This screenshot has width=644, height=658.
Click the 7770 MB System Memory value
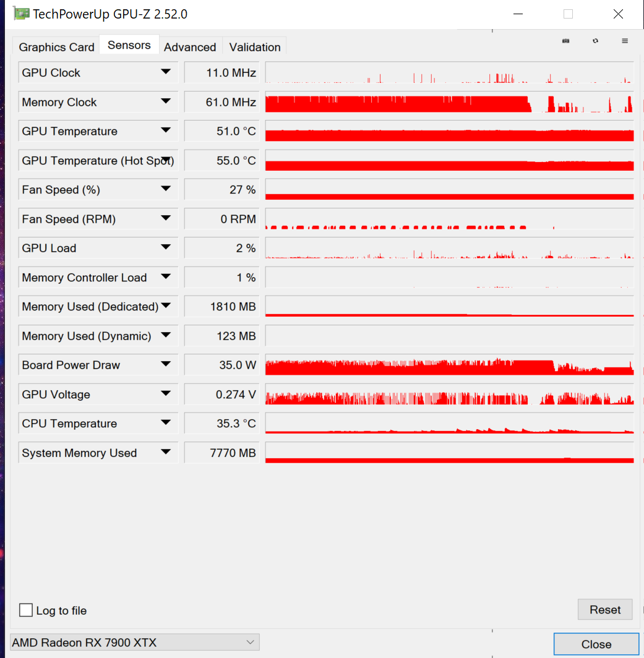tap(221, 453)
